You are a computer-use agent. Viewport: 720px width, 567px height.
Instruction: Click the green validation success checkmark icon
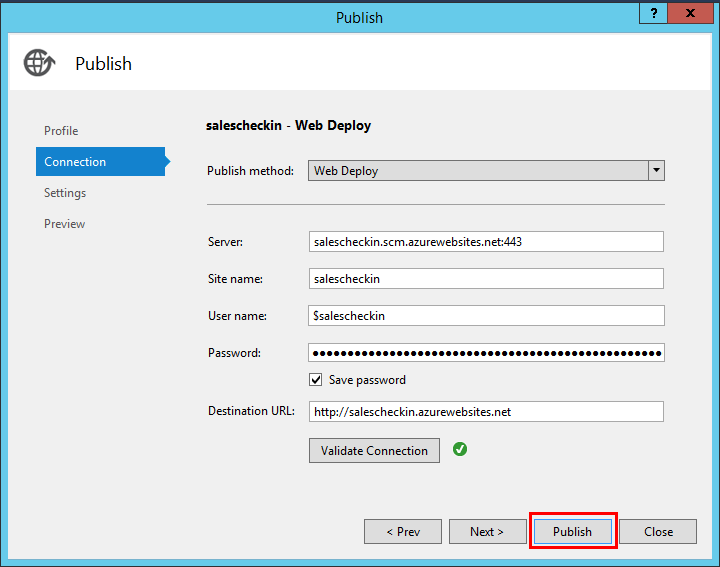click(x=460, y=449)
